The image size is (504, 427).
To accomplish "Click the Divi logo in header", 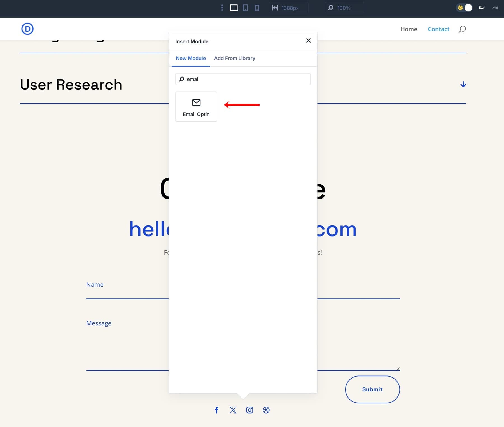I will pyautogui.click(x=27, y=29).
